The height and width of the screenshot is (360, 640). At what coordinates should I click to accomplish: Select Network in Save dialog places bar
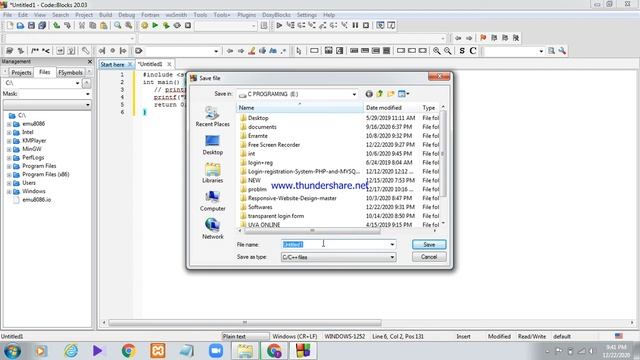click(213, 229)
